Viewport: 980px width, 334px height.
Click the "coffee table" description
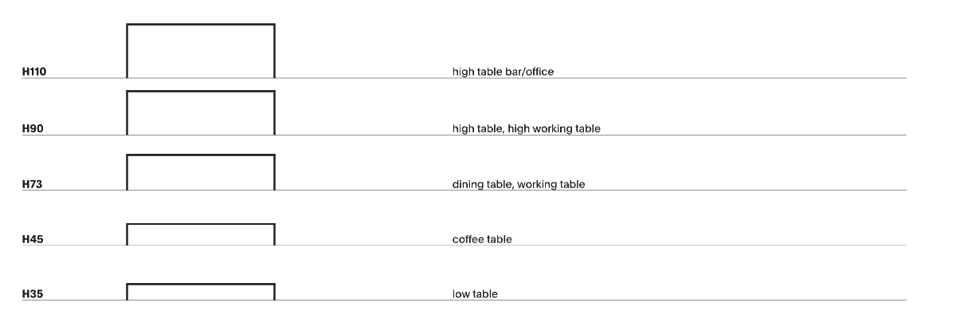pos(482,239)
